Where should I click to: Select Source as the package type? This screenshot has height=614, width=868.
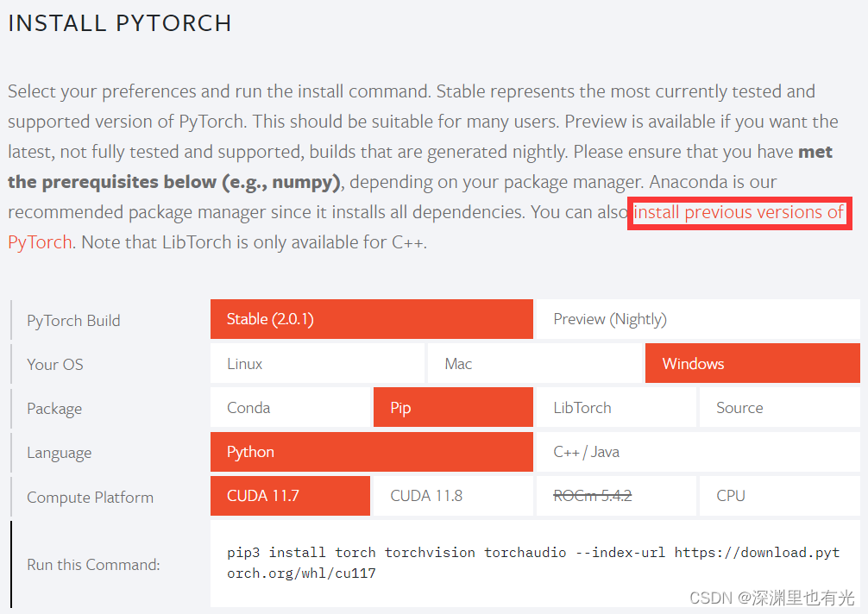click(x=778, y=407)
